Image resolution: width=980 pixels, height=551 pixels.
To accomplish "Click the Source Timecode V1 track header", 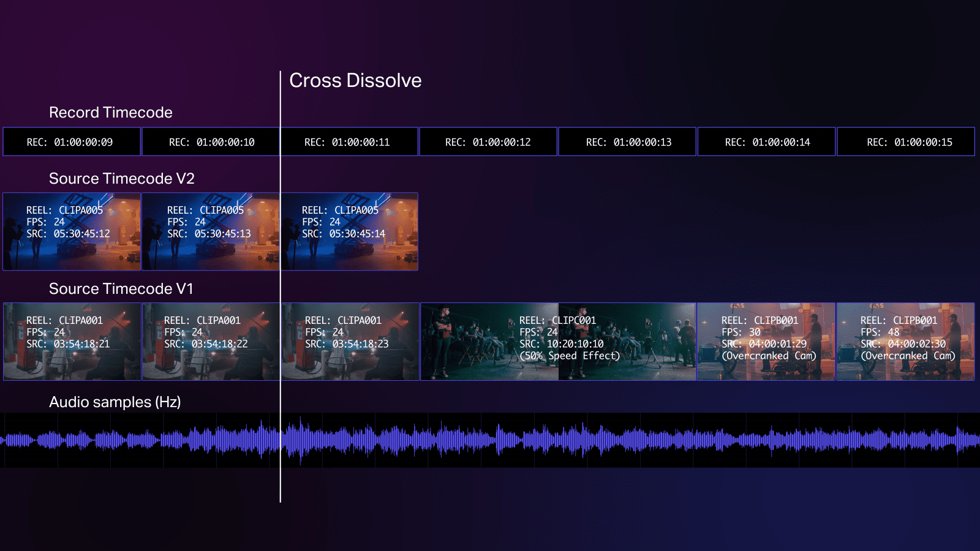I will tap(121, 288).
